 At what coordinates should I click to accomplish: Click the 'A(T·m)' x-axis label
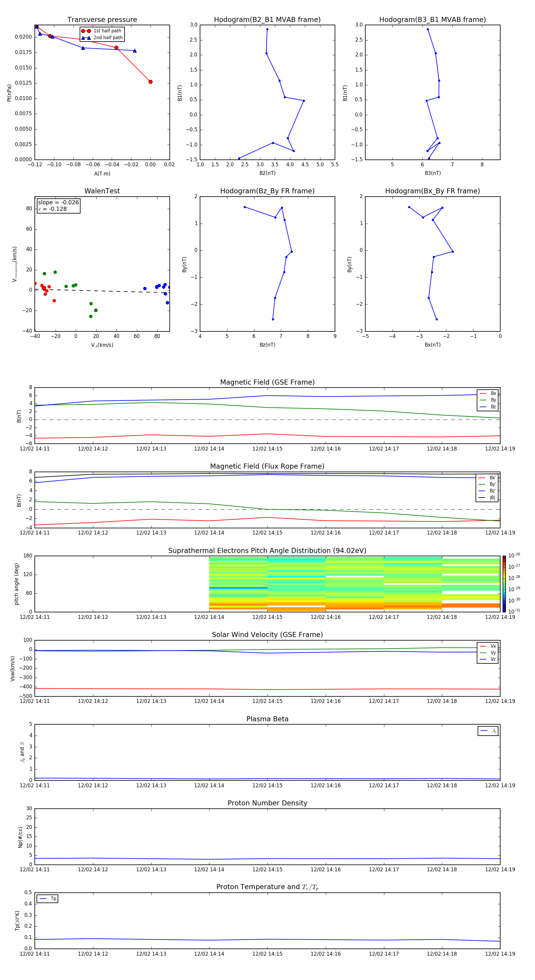tap(102, 174)
